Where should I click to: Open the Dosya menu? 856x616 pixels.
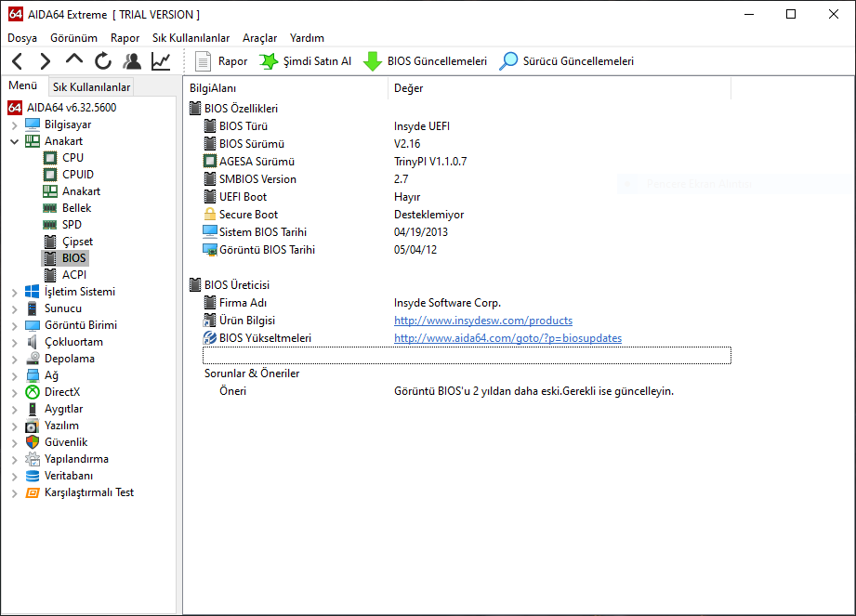pos(21,38)
